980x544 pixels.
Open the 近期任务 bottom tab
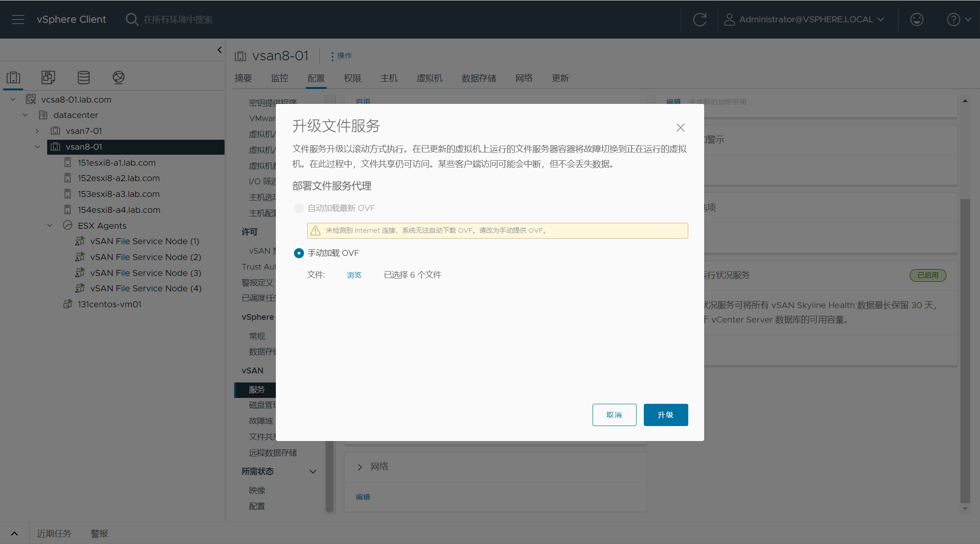(x=54, y=534)
